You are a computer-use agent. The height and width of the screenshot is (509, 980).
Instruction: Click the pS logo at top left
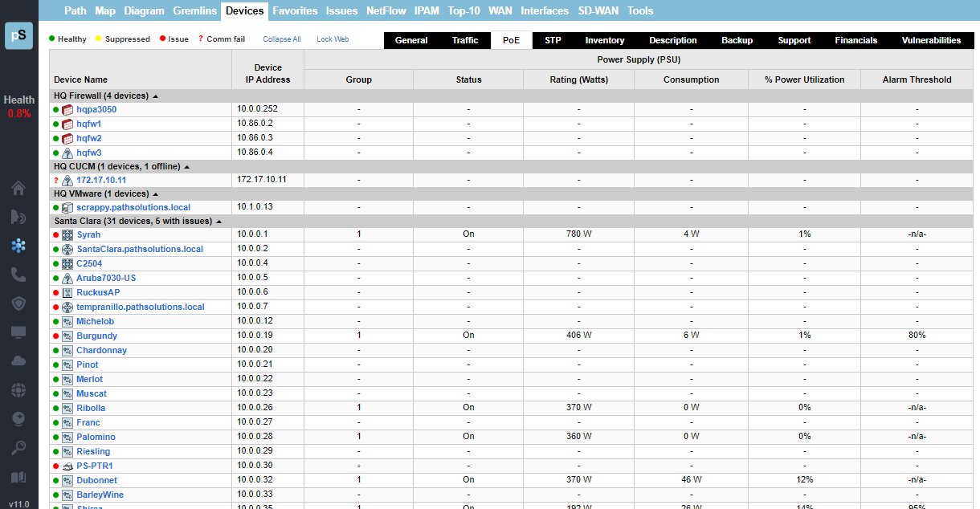[x=18, y=36]
